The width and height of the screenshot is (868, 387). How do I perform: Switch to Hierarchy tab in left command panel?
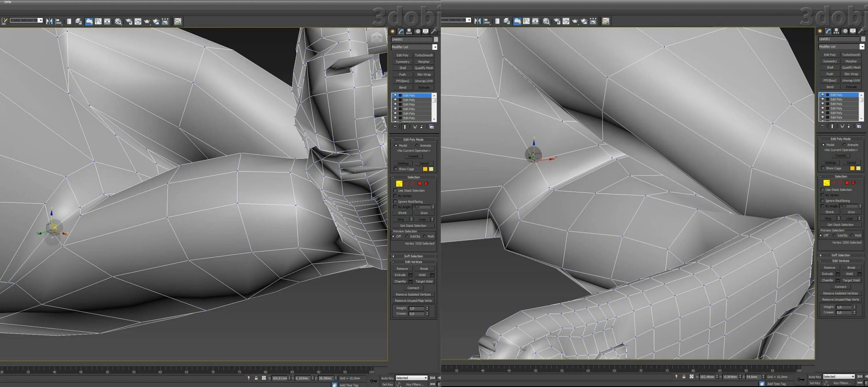click(409, 31)
